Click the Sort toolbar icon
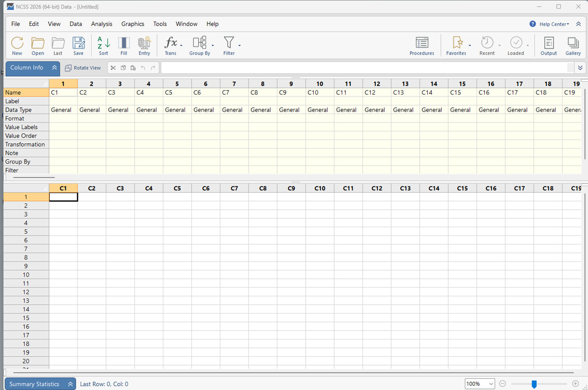 (x=103, y=46)
